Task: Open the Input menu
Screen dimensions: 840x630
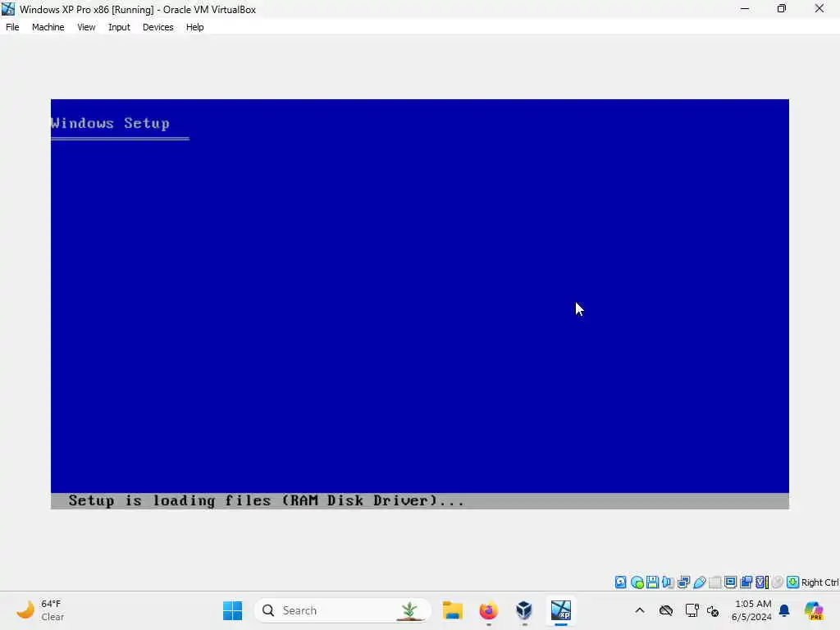Action: coord(119,27)
